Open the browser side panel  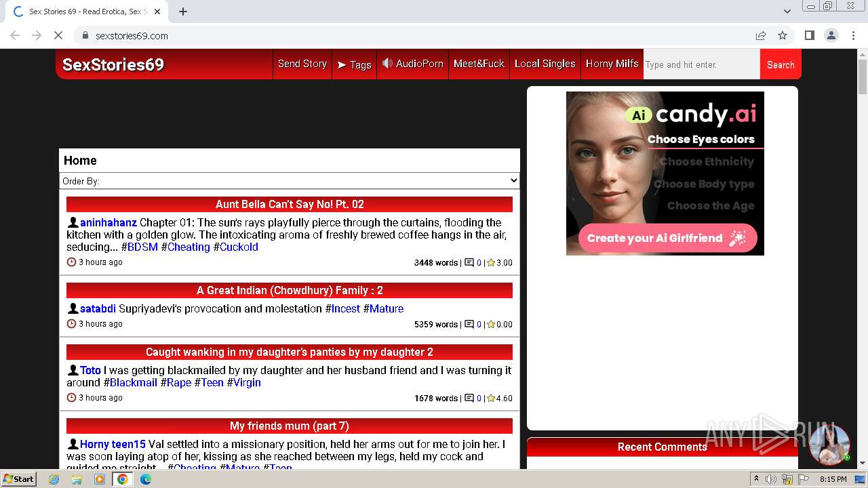click(809, 35)
